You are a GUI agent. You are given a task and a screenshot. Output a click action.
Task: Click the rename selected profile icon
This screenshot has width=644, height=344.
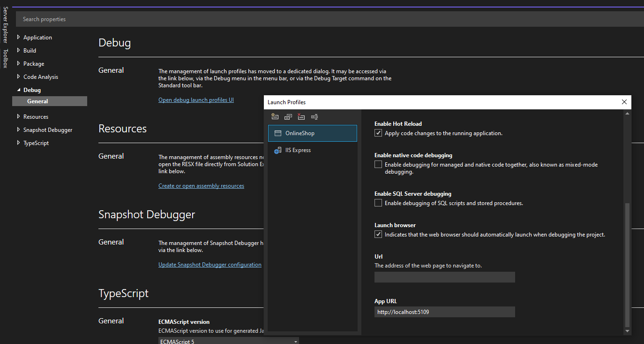315,117
